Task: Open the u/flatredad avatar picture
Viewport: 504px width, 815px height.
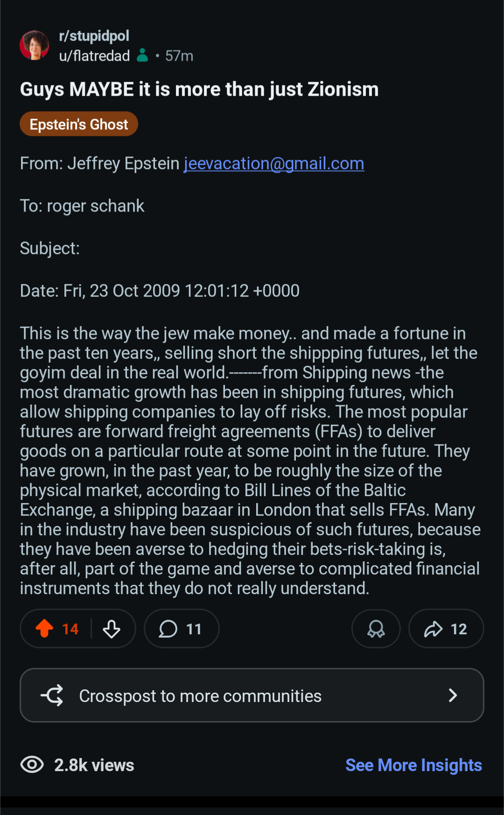Action: pyautogui.click(x=35, y=45)
